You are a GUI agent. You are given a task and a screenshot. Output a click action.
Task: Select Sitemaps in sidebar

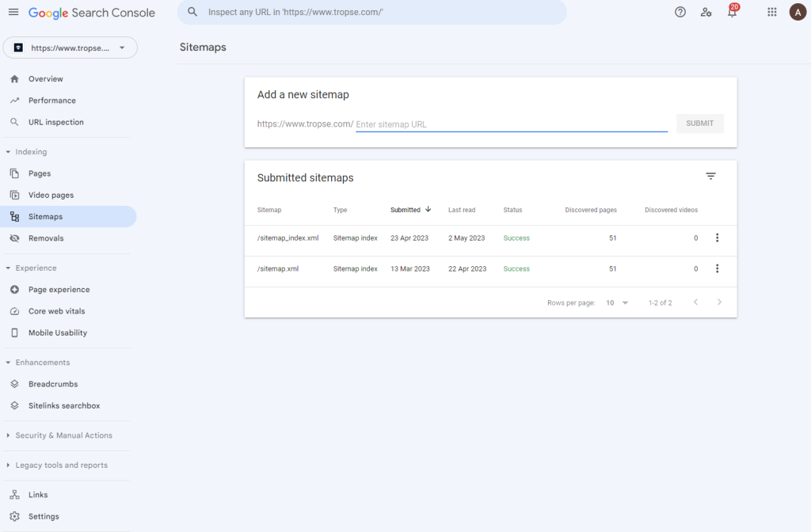[x=68, y=217]
